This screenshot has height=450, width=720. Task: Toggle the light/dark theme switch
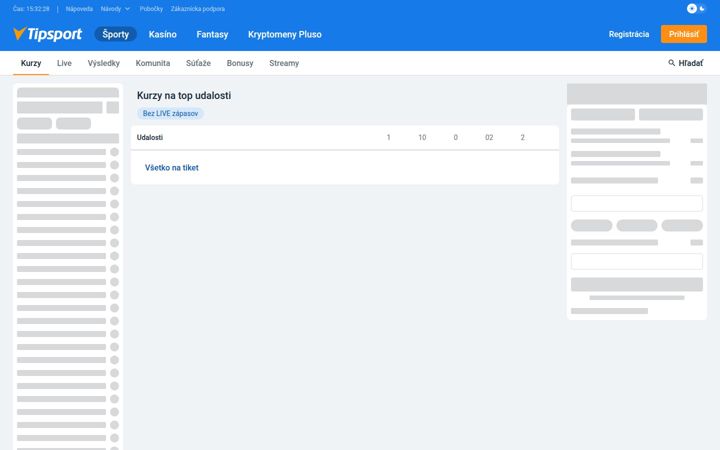(696, 8)
